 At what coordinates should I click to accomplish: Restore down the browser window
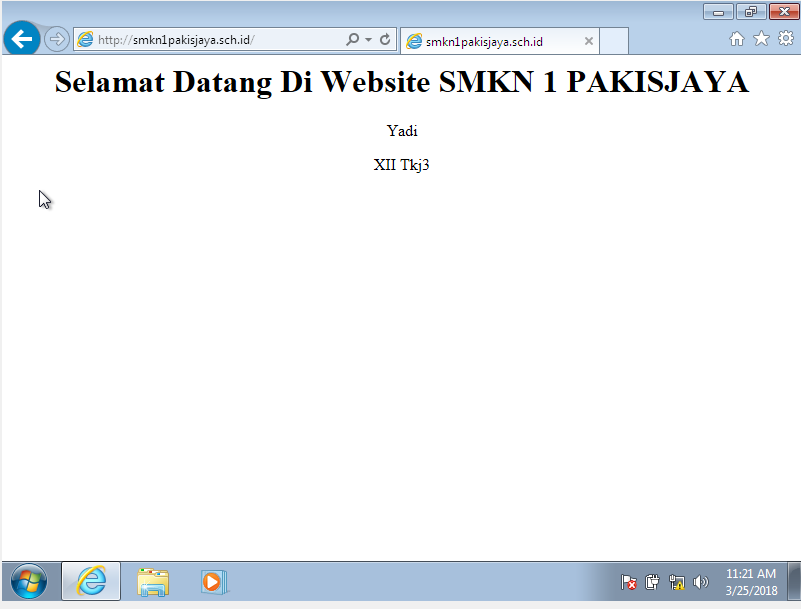pyautogui.click(x=751, y=12)
